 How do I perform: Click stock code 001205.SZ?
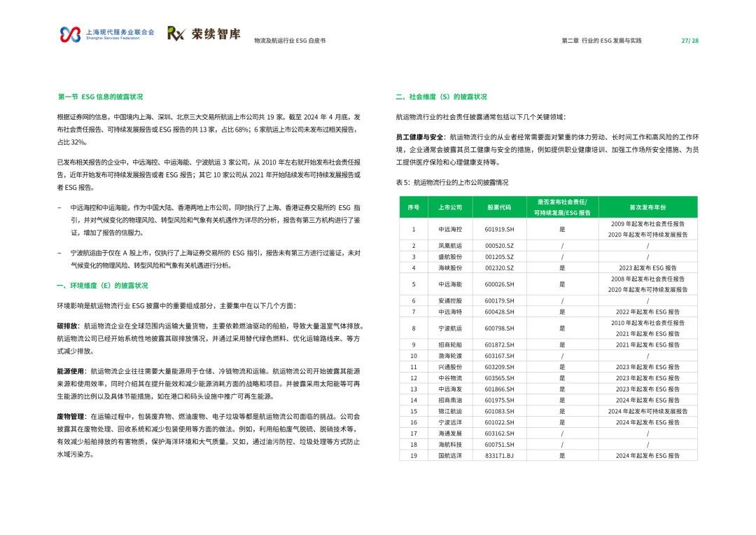tap(499, 257)
